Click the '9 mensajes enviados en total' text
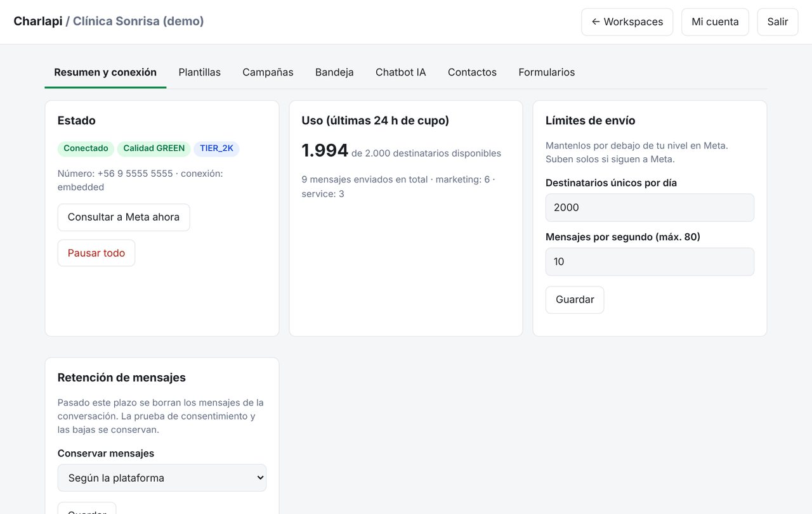This screenshot has height=514, width=812. click(x=365, y=179)
